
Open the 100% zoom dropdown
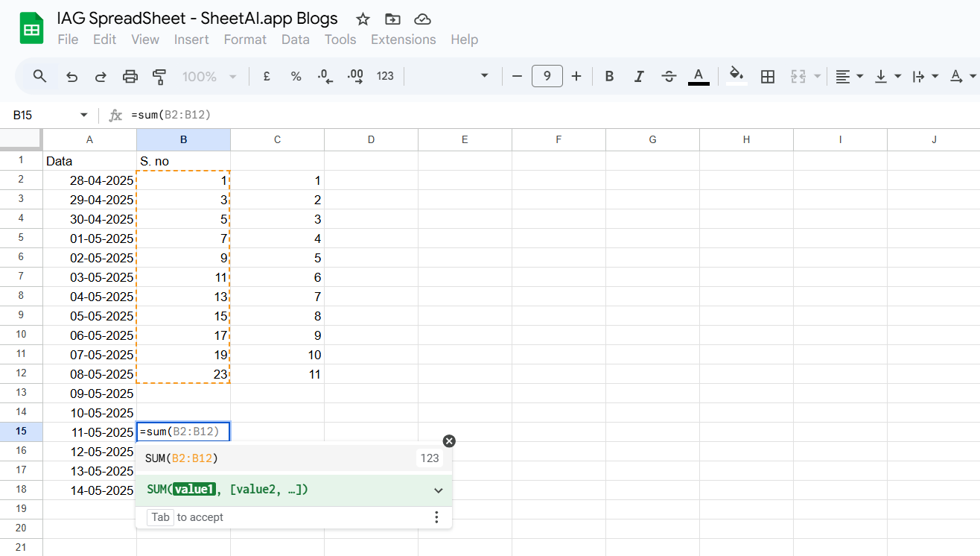coord(209,76)
